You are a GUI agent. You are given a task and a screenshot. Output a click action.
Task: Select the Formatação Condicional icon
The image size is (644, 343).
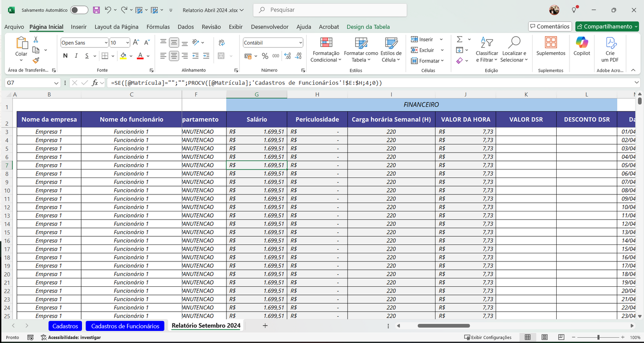point(326,48)
